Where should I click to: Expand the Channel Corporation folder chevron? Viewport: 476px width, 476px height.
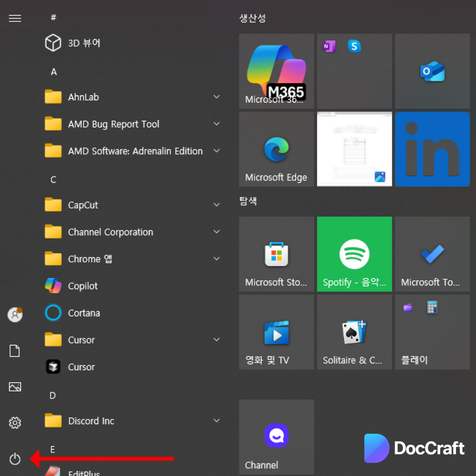tap(217, 232)
